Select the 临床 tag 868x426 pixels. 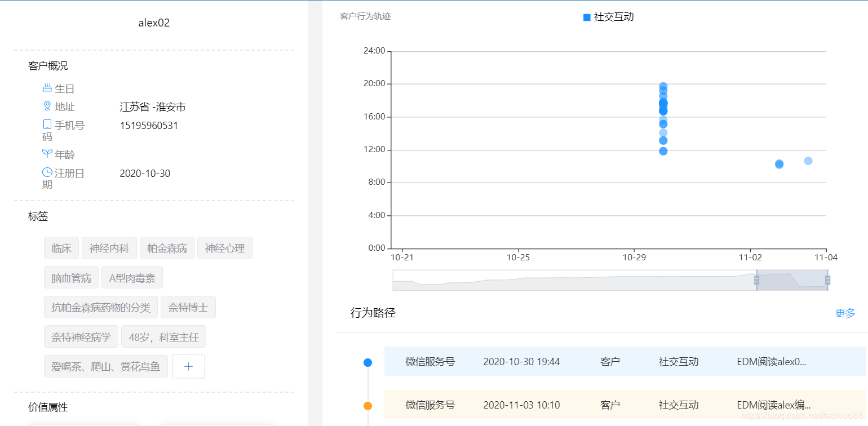click(61, 248)
